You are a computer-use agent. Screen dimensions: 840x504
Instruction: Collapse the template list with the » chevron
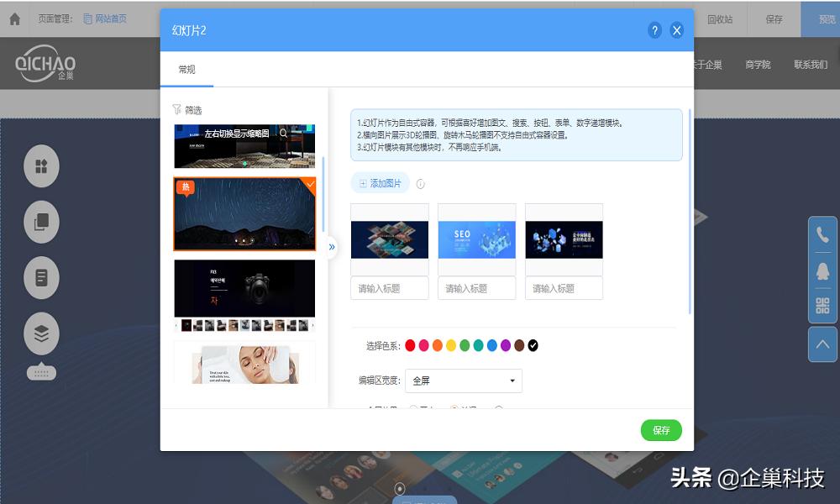tap(333, 246)
